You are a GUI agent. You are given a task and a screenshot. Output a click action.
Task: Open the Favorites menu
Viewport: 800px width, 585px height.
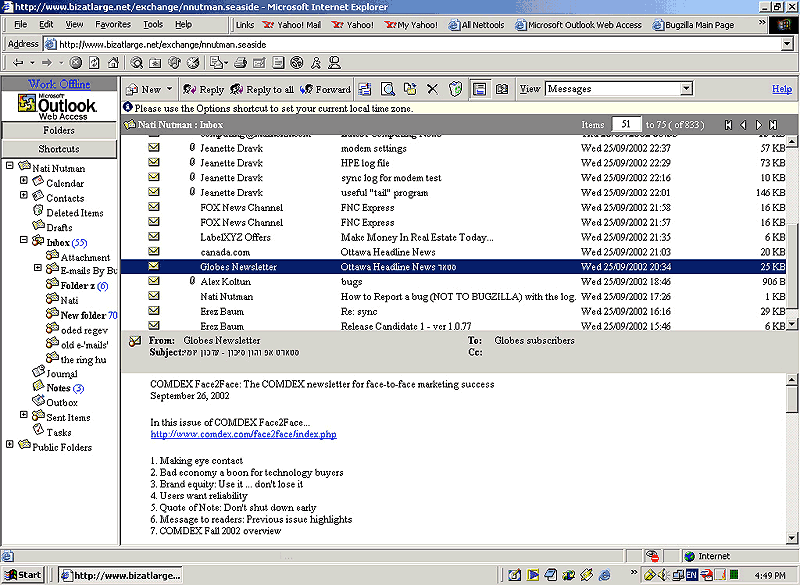113,24
